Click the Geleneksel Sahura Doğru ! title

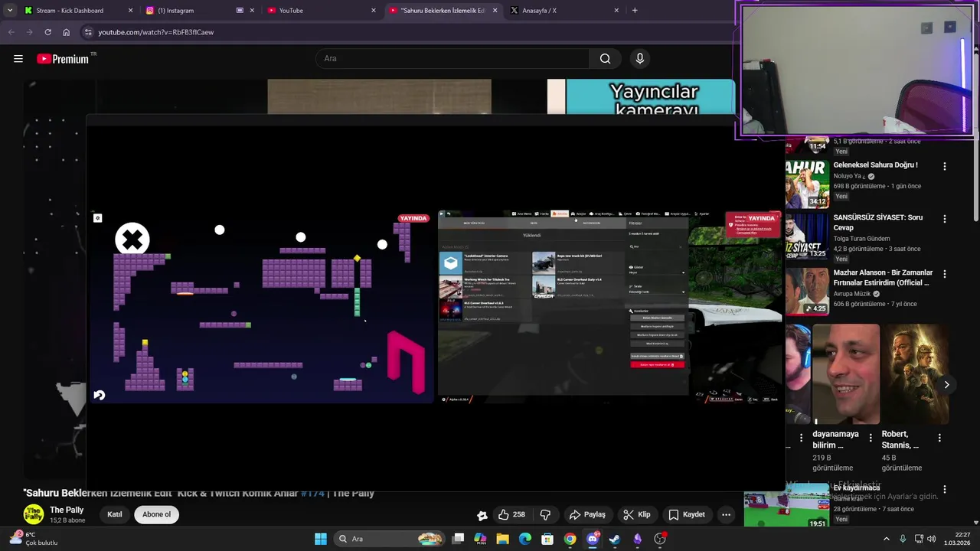[x=875, y=165]
